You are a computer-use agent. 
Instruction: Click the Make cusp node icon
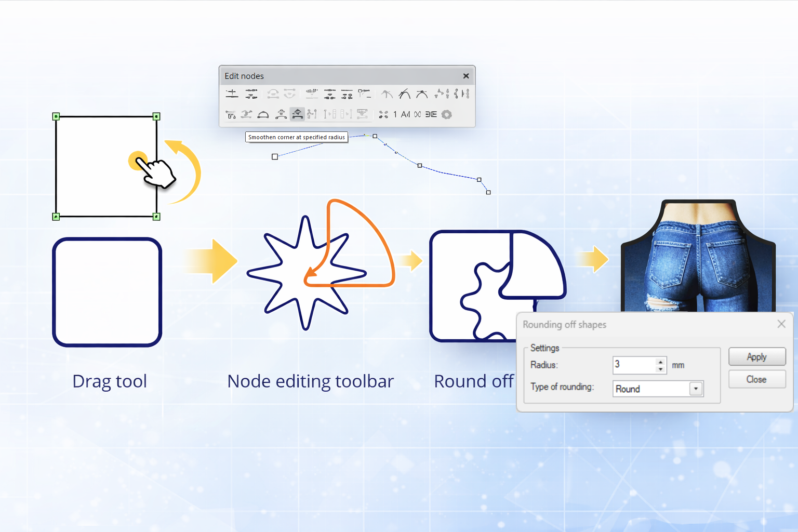pyautogui.click(x=386, y=94)
